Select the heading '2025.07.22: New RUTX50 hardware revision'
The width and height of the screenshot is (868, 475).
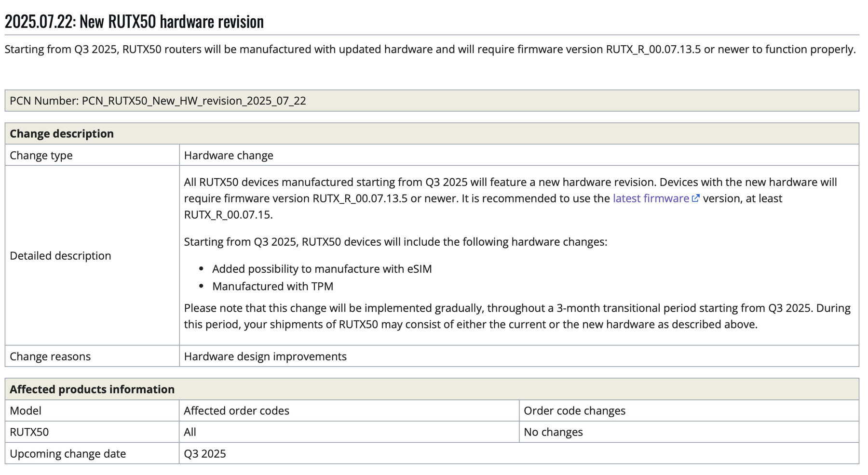click(135, 22)
